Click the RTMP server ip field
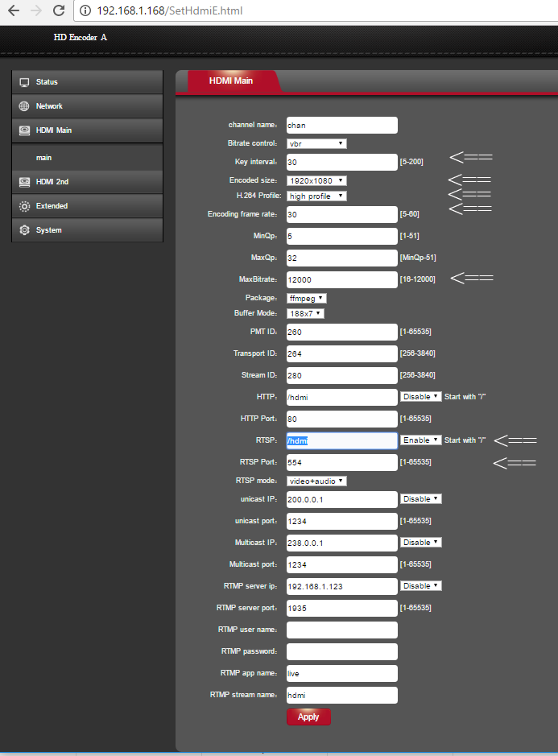Image resolution: width=558 pixels, height=756 pixels. (341, 586)
